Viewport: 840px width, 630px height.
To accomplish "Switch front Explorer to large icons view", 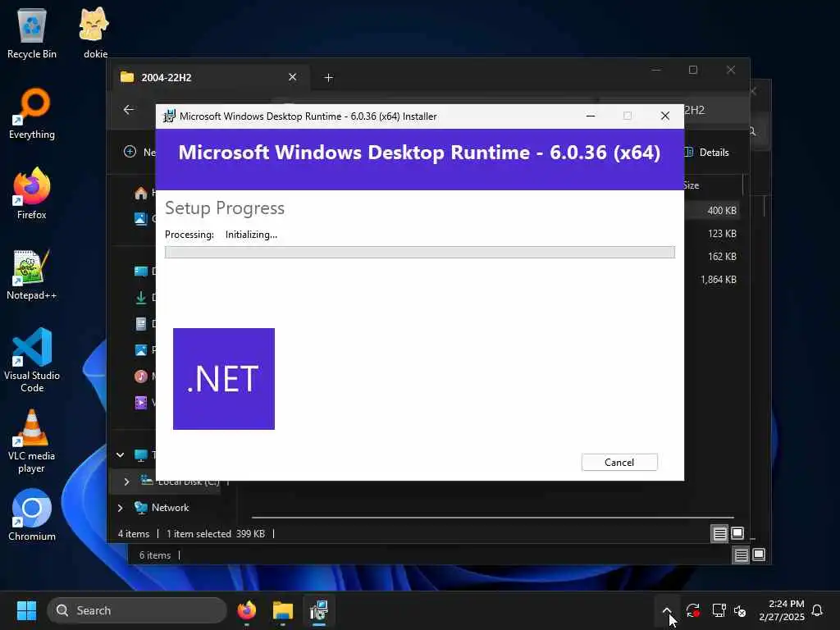I will click(737, 533).
